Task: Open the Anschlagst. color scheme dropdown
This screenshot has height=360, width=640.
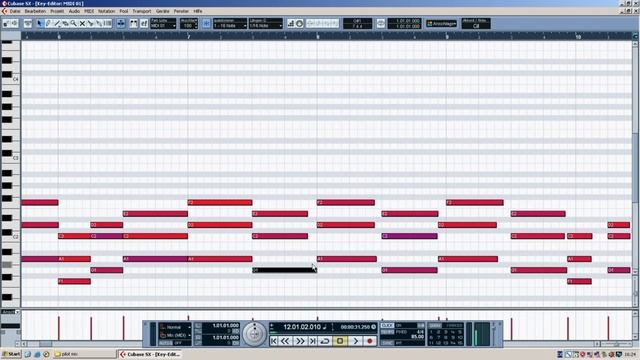Action: [x=441, y=24]
